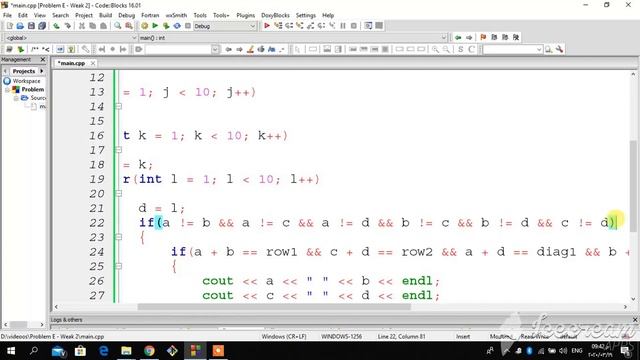Click inside the incremental search input field
The height and width of the screenshot is (360, 640).
[178, 49]
